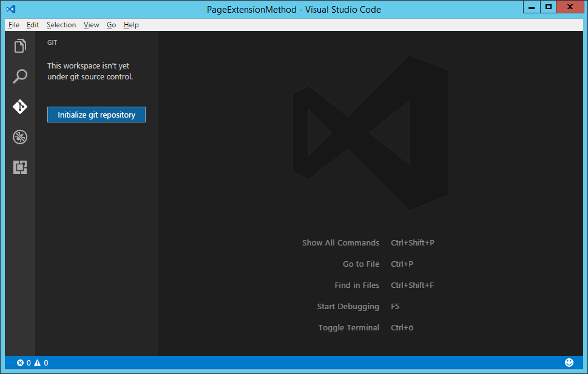Open the Search view icon
The height and width of the screenshot is (374, 588).
tap(20, 76)
